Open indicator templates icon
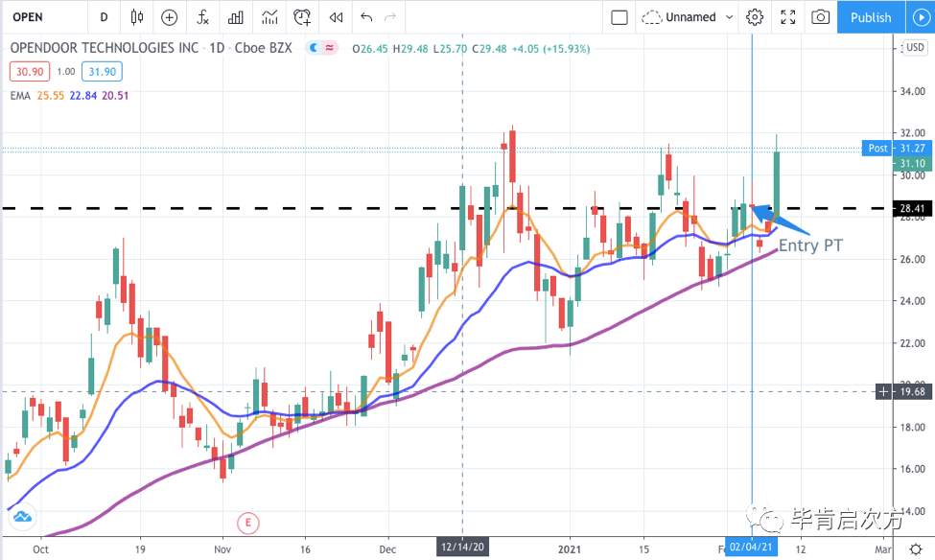 (x=269, y=17)
